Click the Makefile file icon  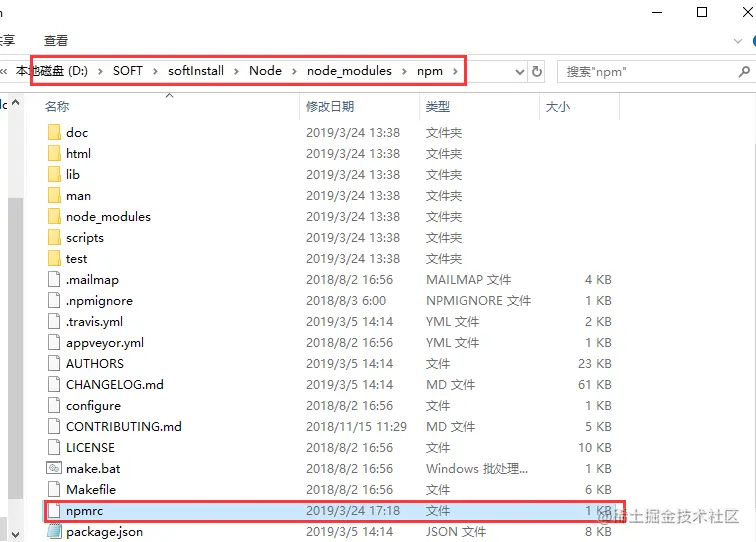coord(54,489)
